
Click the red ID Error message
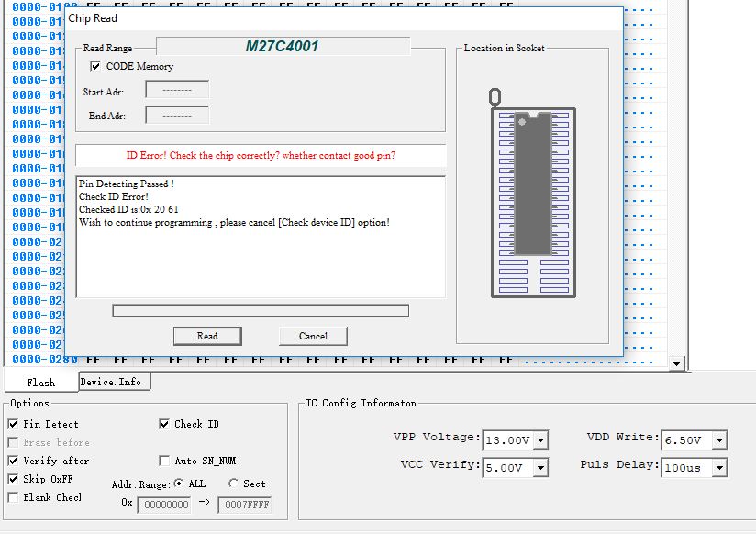coord(261,155)
